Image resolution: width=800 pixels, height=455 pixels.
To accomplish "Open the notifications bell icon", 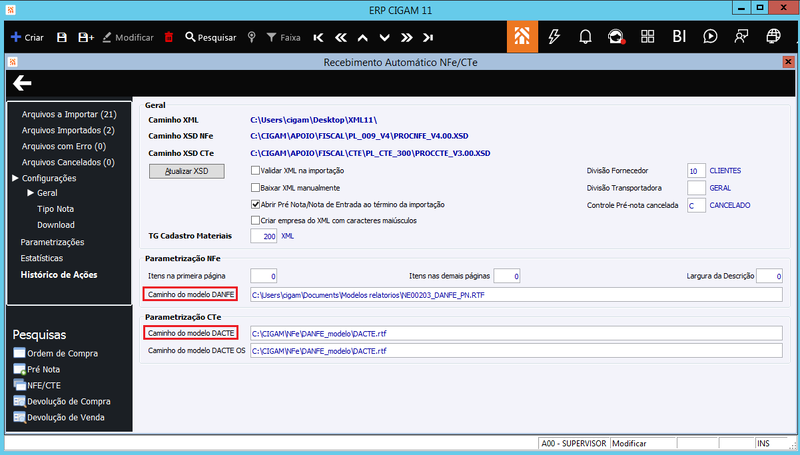I will [x=585, y=37].
